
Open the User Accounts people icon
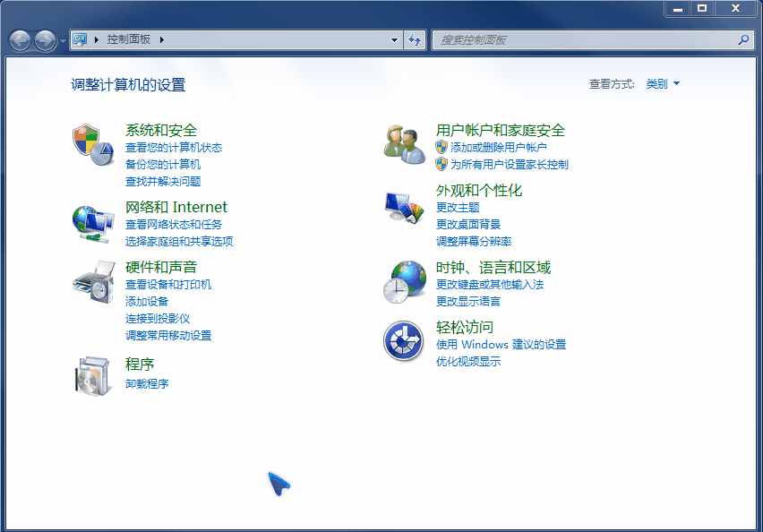pyautogui.click(x=405, y=144)
